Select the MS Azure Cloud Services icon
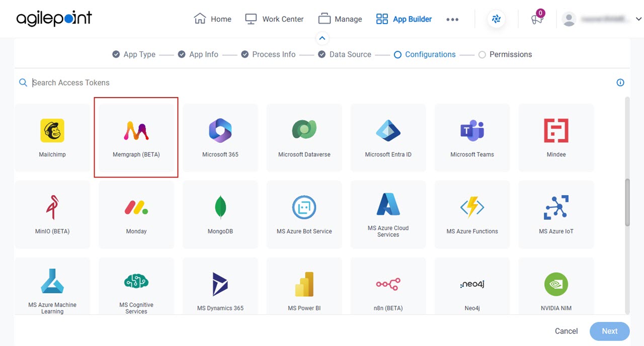 click(388, 204)
